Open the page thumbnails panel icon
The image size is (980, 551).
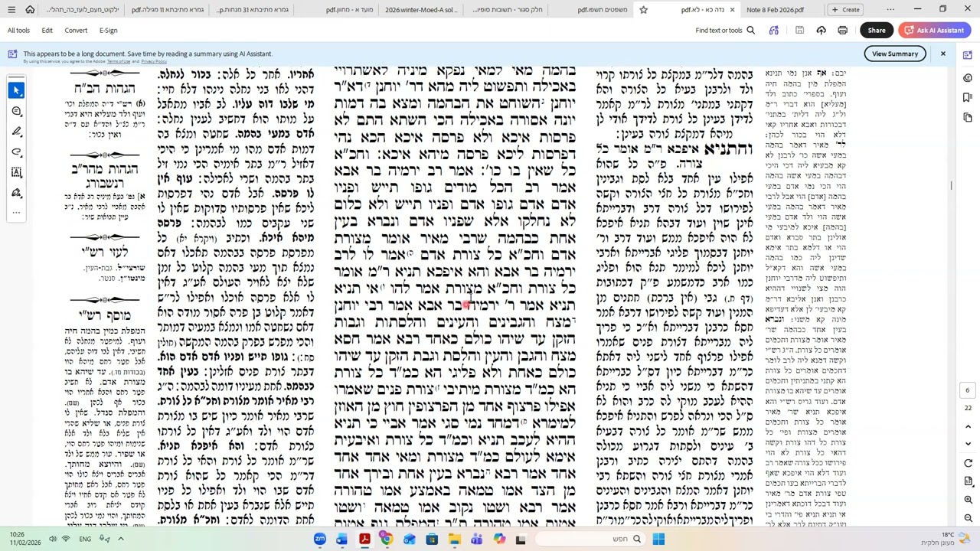point(969,118)
